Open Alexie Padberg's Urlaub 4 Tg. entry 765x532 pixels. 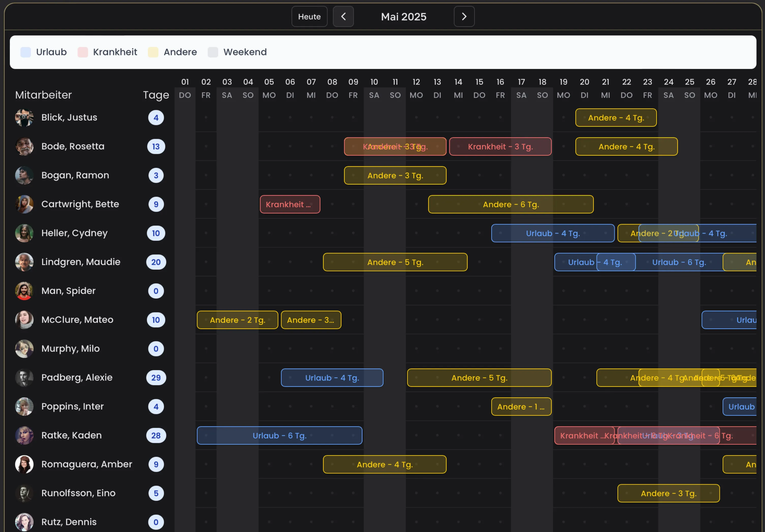(332, 377)
